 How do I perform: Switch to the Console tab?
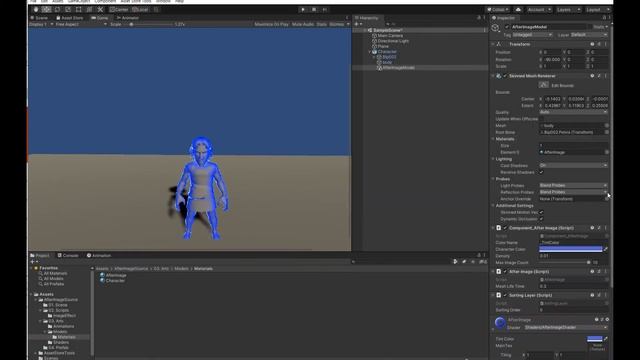[68, 256]
